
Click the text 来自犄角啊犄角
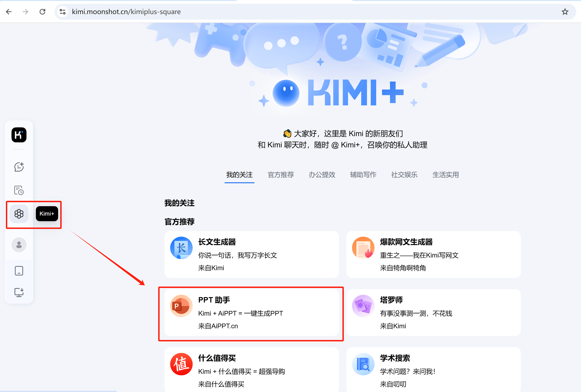403,268
